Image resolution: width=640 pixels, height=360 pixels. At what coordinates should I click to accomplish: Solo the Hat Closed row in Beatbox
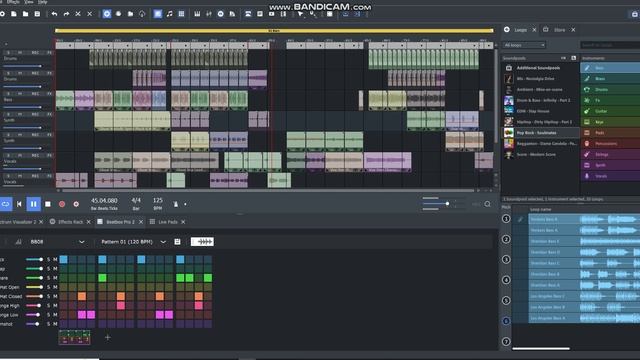point(49,296)
